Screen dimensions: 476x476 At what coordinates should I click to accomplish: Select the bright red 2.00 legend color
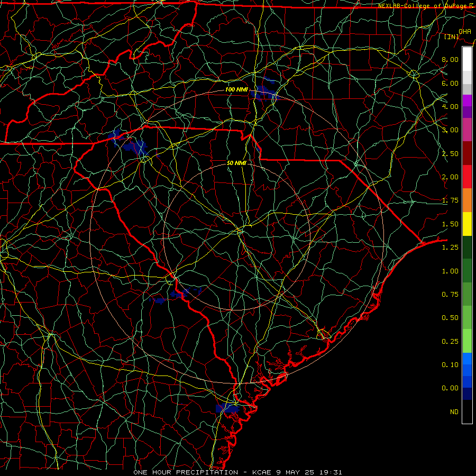click(467, 177)
